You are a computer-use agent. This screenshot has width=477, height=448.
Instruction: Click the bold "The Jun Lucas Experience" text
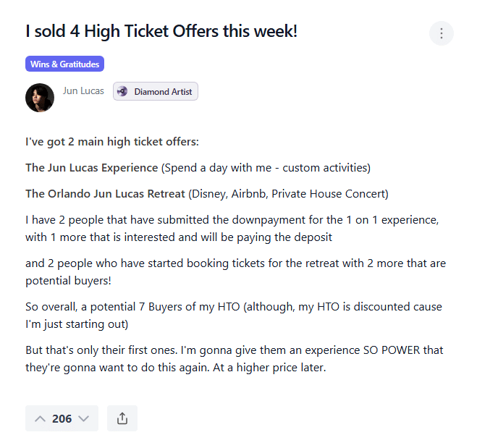91,168
